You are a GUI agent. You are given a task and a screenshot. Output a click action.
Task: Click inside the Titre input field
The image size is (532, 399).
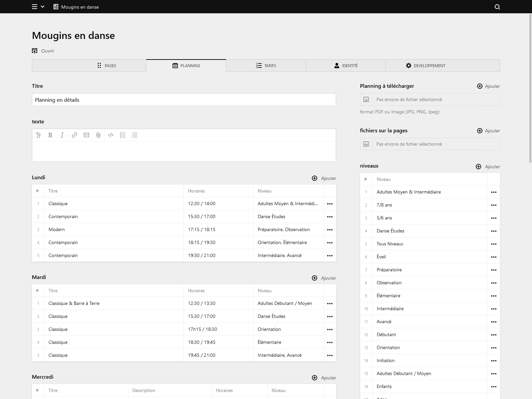184,99
